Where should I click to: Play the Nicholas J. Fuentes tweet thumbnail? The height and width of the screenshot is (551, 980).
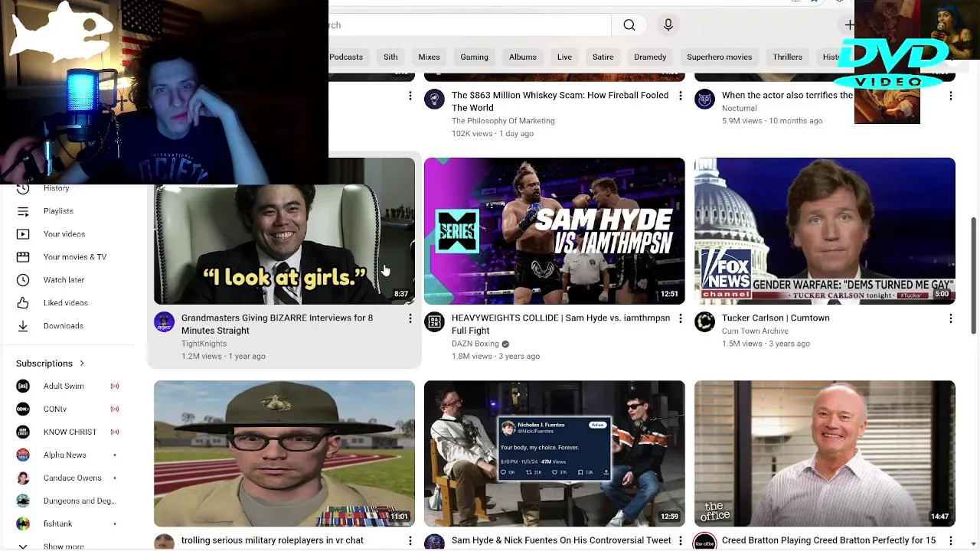pos(554,453)
